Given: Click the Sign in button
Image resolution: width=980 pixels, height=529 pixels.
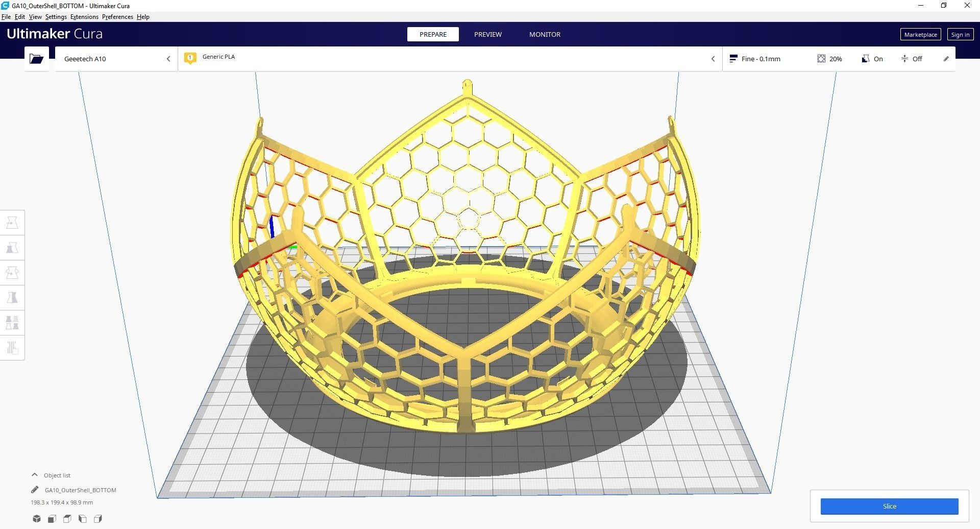Looking at the screenshot, I should [960, 35].
